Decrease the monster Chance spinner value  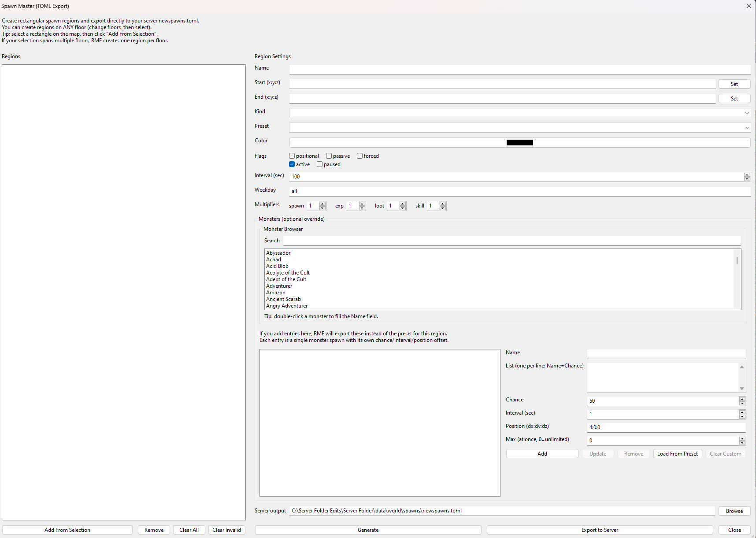click(742, 403)
